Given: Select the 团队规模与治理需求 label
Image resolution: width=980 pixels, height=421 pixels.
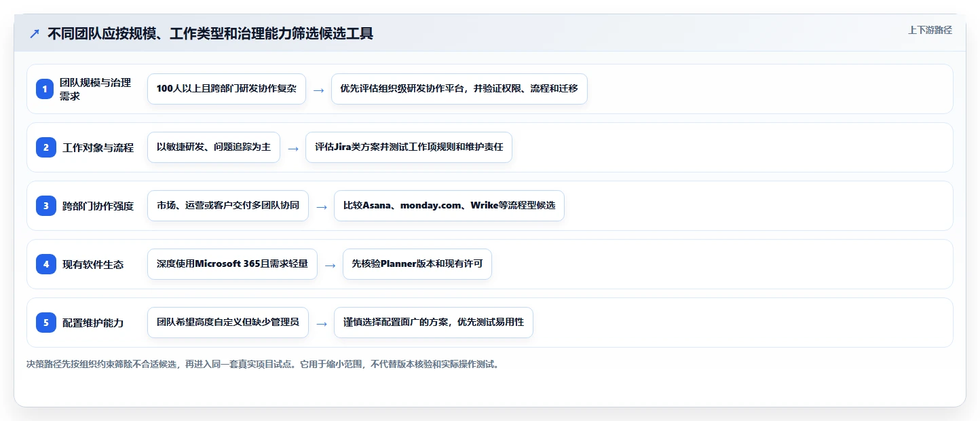Looking at the screenshot, I should pos(95,89).
